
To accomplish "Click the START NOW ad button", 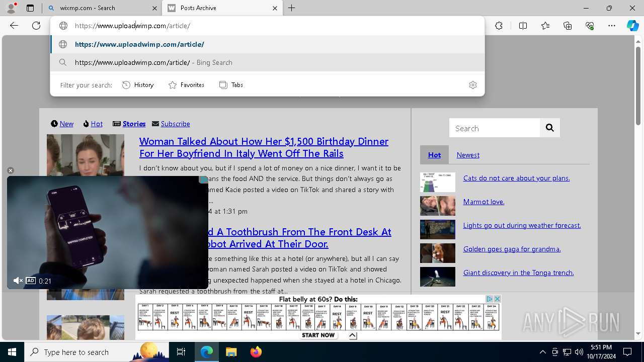I will 318,335.
